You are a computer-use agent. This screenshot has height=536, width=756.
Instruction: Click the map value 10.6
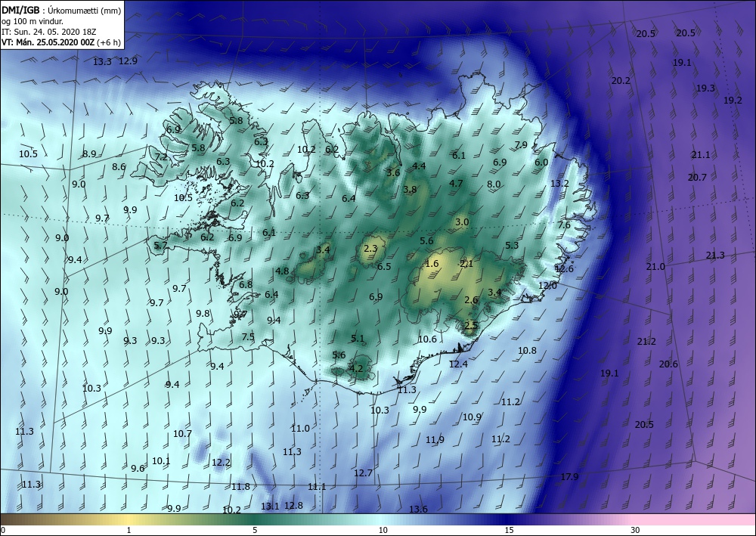point(427,339)
